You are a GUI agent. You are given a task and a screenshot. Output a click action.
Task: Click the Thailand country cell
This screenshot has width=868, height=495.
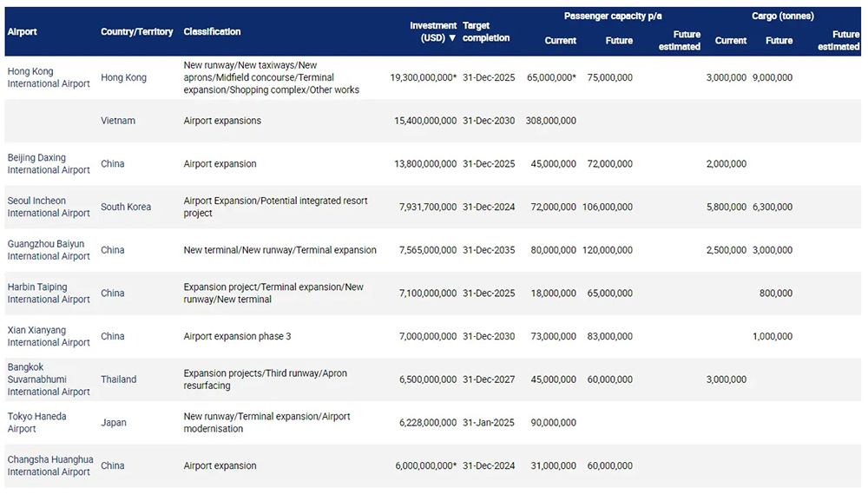tap(118, 379)
